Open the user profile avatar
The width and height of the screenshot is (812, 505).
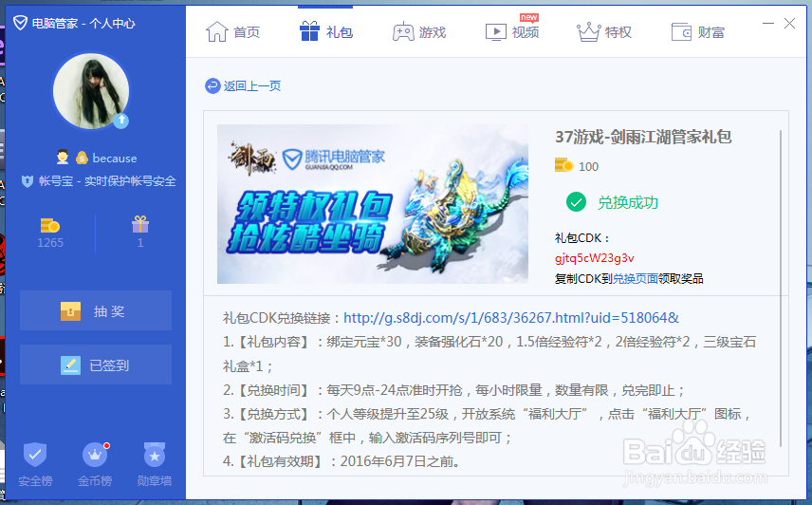91,90
